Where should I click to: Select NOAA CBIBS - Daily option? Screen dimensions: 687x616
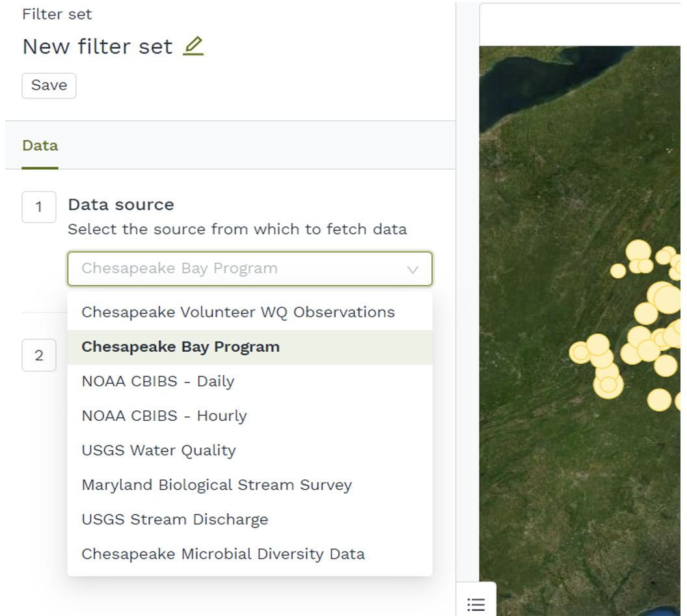click(250, 382)
